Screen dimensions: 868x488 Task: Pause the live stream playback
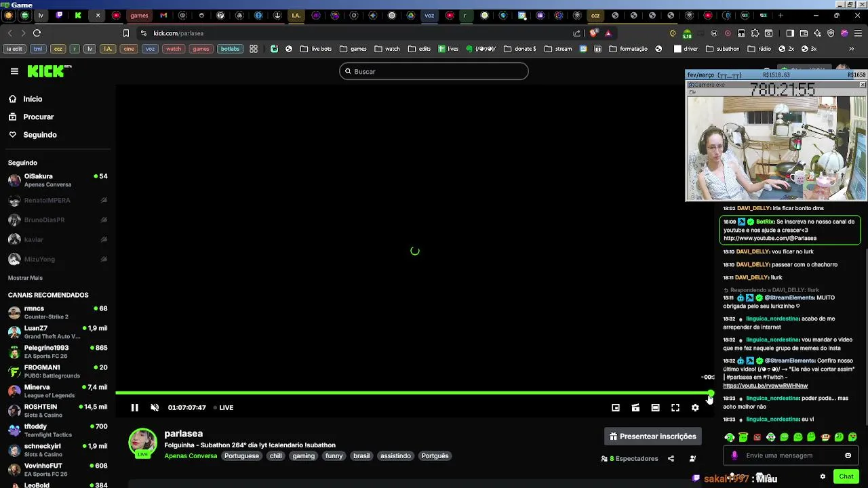[x=134, y=407]
